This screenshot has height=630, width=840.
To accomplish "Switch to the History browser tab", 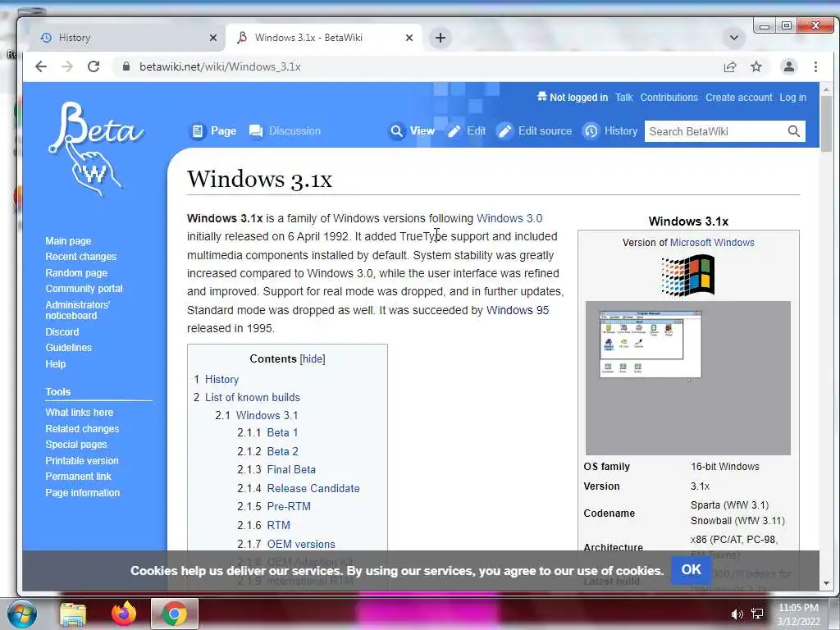I will point(122,38).
